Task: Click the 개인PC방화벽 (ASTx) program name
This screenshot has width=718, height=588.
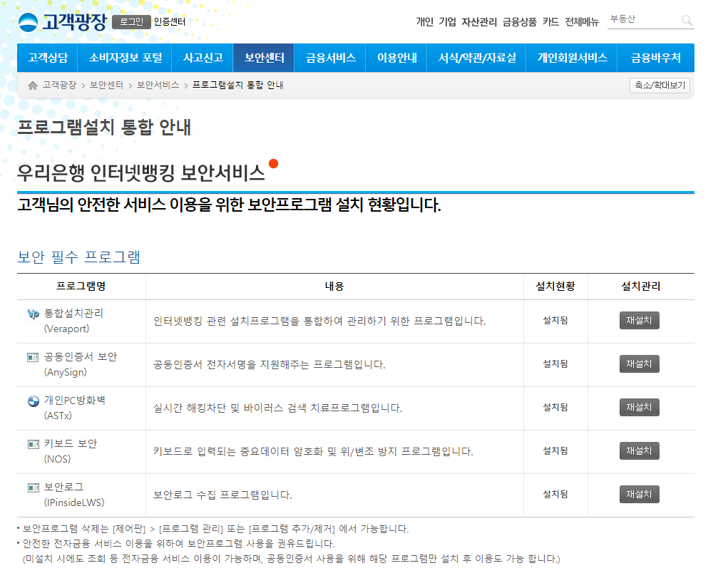Action: [x=75, y=408]
